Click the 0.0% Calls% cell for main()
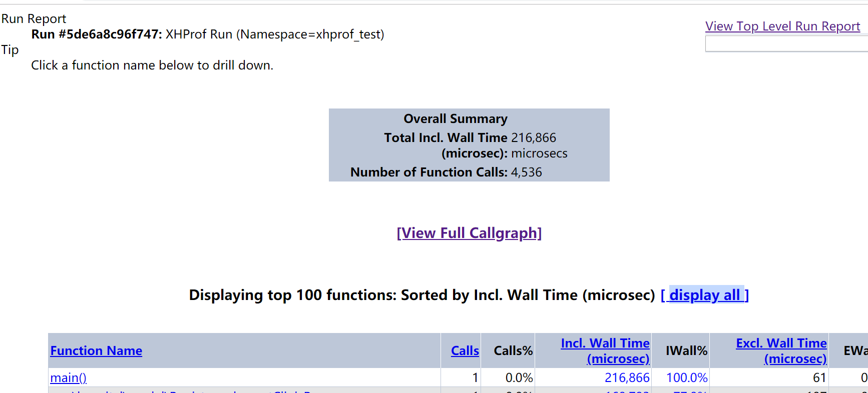The height and width of the screenshot is (393, 868). [519, 377]
